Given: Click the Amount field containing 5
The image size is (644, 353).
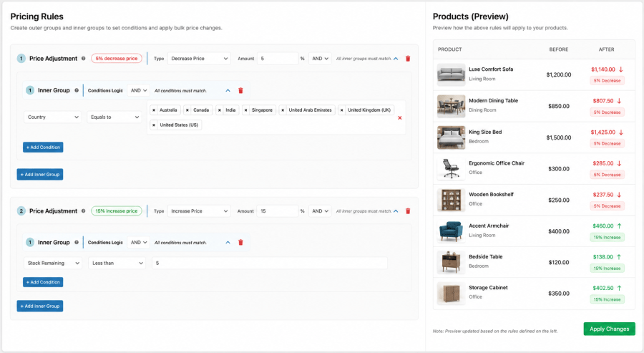Looking at the screenshot, I should (x=278, y=59).
